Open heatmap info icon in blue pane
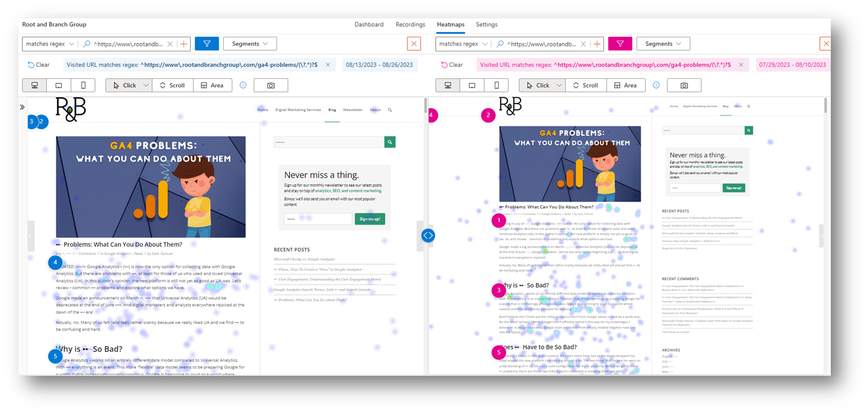868x413 pixels. 243,85
